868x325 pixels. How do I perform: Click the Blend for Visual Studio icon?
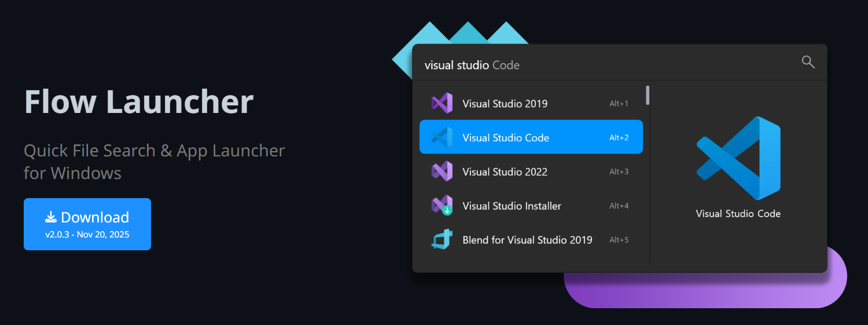[x=442, y=240]
